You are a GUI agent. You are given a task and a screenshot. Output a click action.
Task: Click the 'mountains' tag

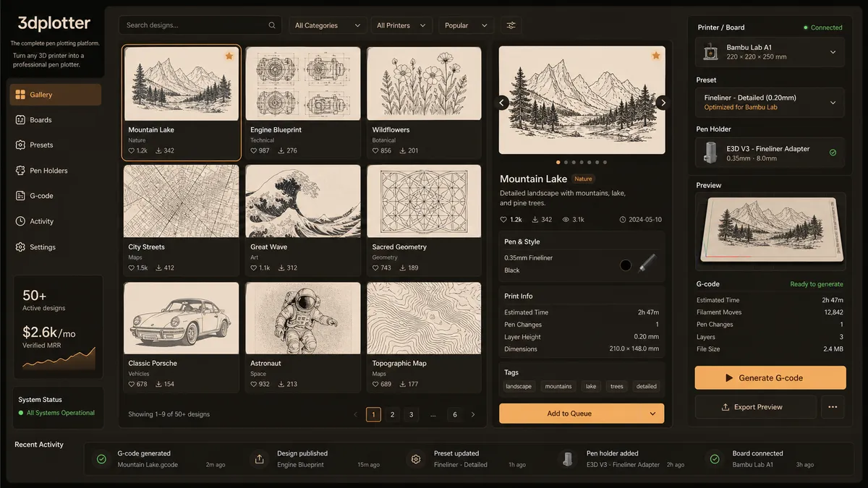558,387
